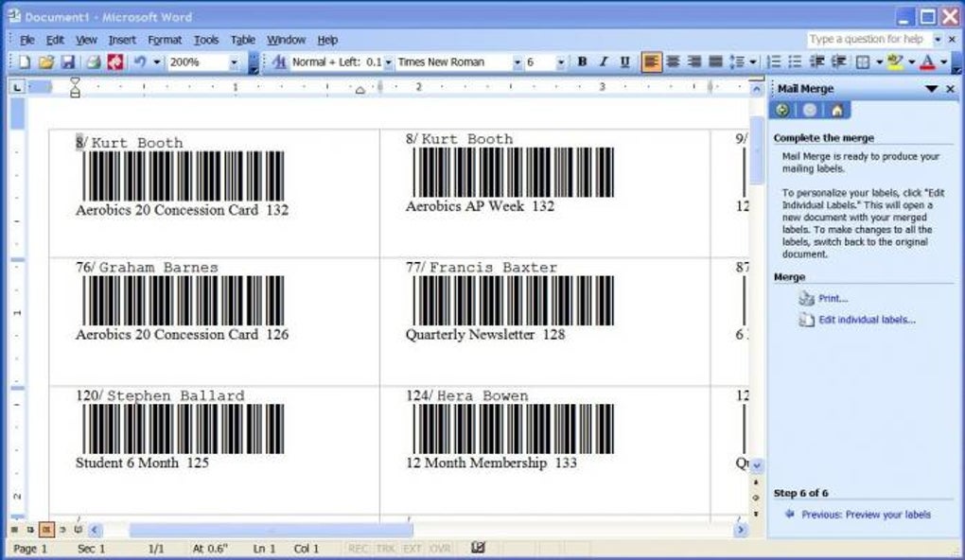Switch to Normal view icon
This screenshot has height=560, width=965.
tap(14, 529)
